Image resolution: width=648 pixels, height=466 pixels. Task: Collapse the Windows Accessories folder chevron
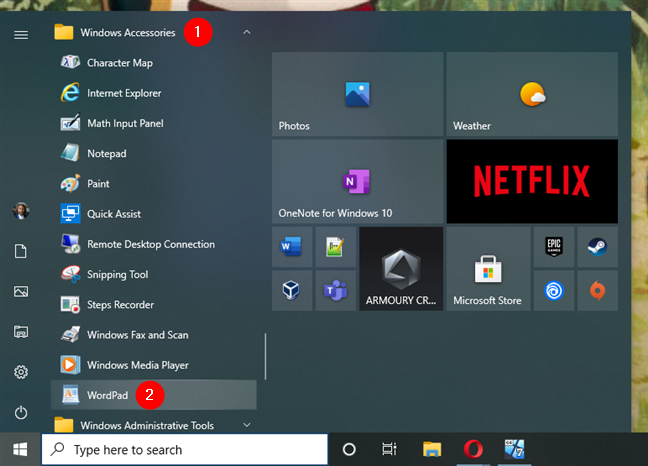click(247, 32)
